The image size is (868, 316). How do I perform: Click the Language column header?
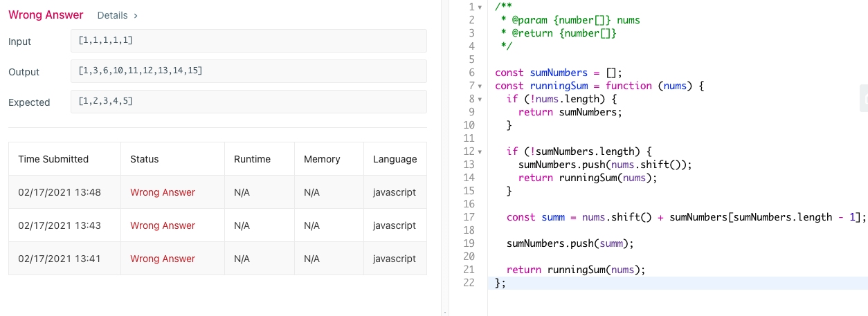pyautogui.click(x=395, y=159)
